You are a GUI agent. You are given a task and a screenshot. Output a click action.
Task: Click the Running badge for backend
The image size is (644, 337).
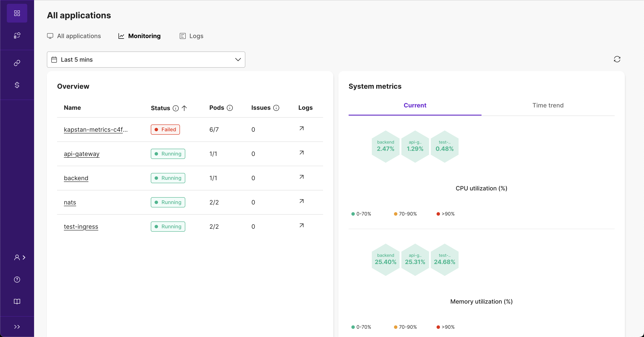pyautogui.click(x=168, y=178)
